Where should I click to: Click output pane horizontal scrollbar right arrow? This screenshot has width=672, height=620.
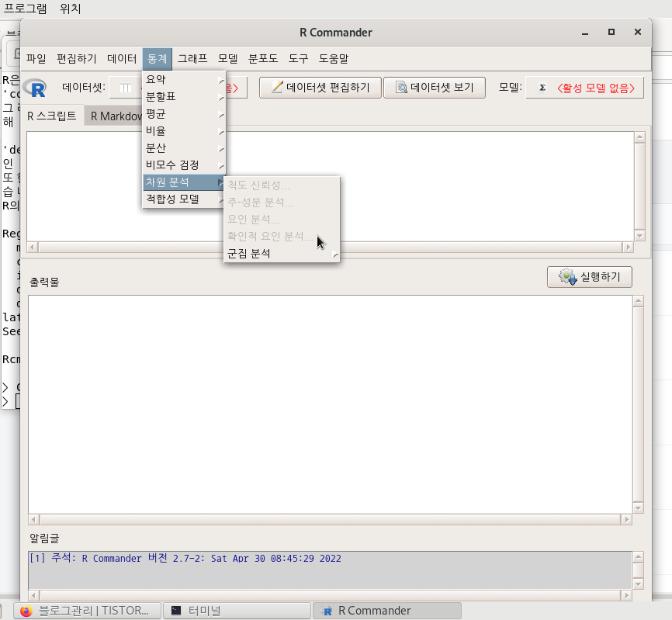coord(626,520)
